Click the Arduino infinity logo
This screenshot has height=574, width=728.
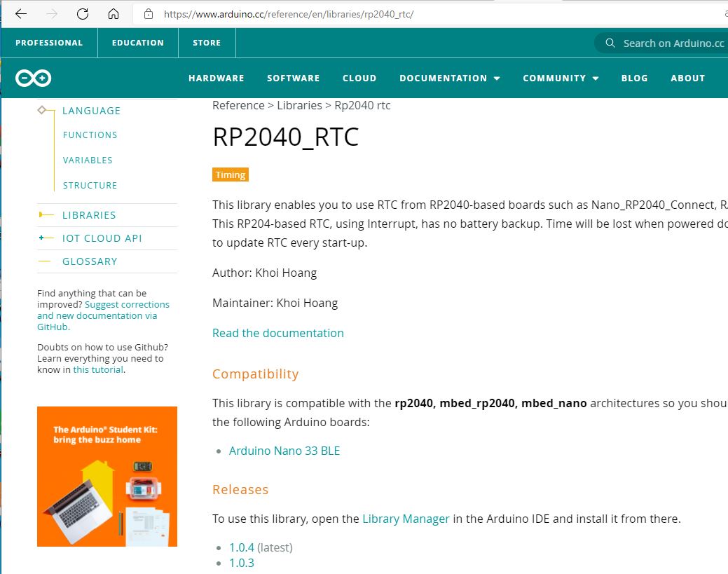click(32, 78)
